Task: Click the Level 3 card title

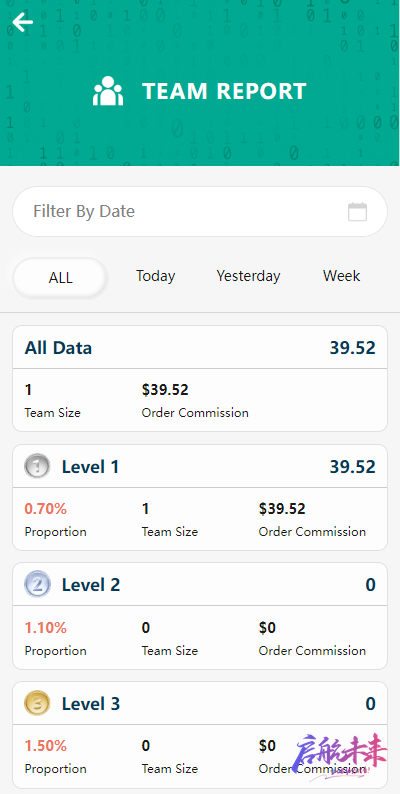Action: [x=91, y=703]
